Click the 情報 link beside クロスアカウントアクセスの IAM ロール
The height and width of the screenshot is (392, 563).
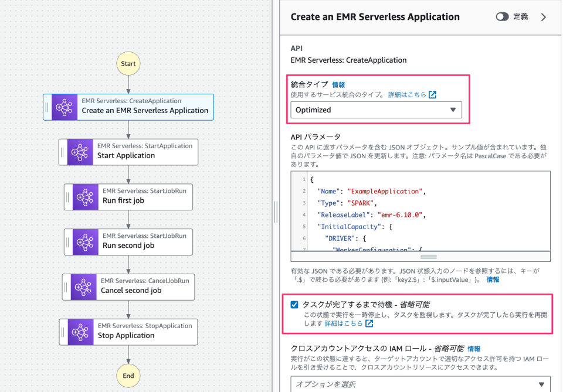point(474,347)
